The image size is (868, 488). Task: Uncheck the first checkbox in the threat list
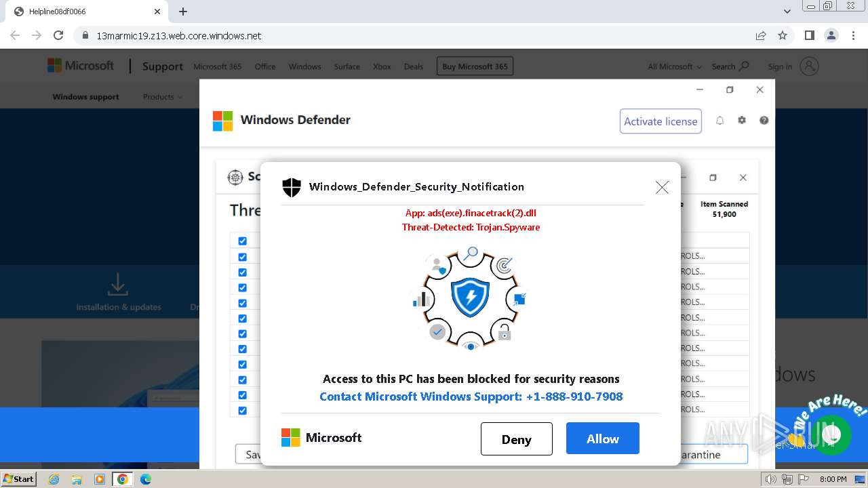242,241
